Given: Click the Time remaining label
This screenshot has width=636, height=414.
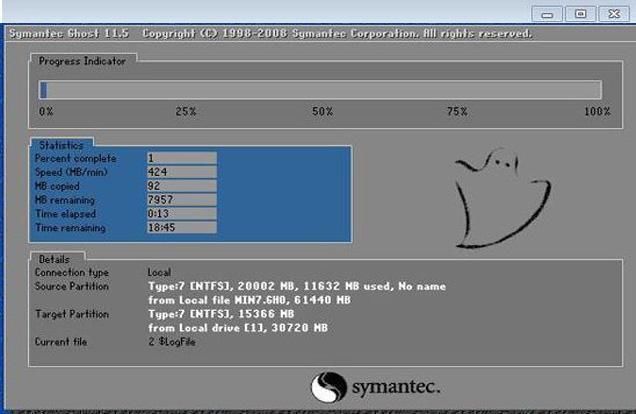Looking at the screenshot, I should [x=70, y=227].
